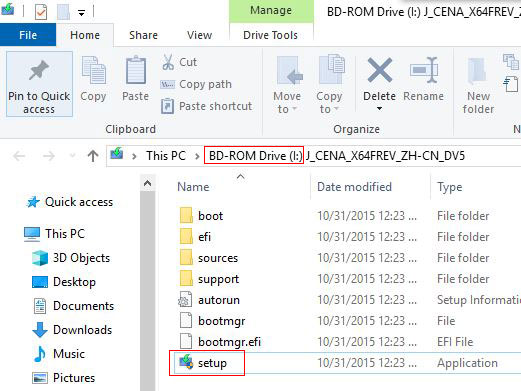The height and width of the screenshot is (391, 521).
Task: Click Paste shortcut command
Action: tap(206, 106)
